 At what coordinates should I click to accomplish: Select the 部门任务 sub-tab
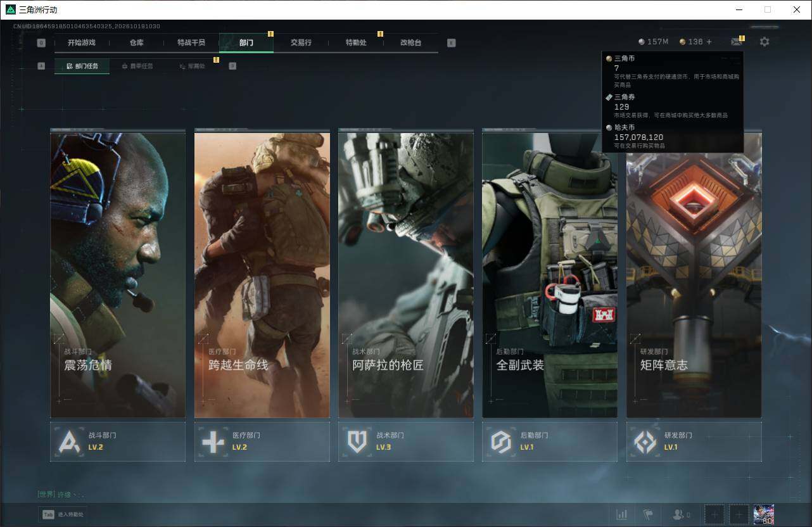pyautogui.click(x=82, y=66)
